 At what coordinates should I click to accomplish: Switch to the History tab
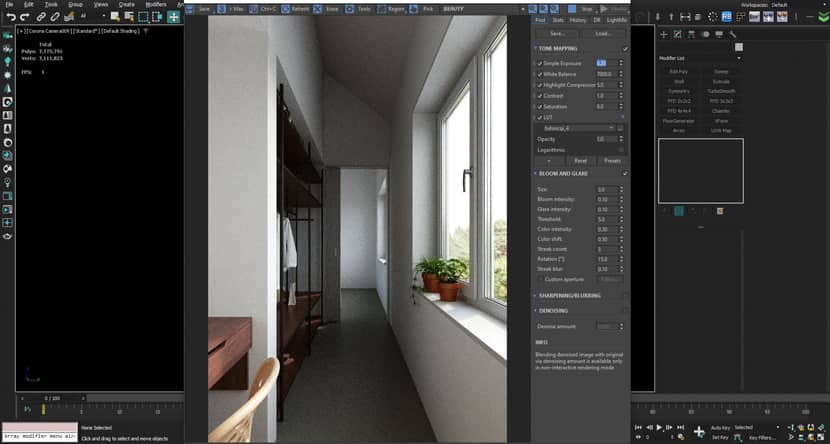(578, 20)
